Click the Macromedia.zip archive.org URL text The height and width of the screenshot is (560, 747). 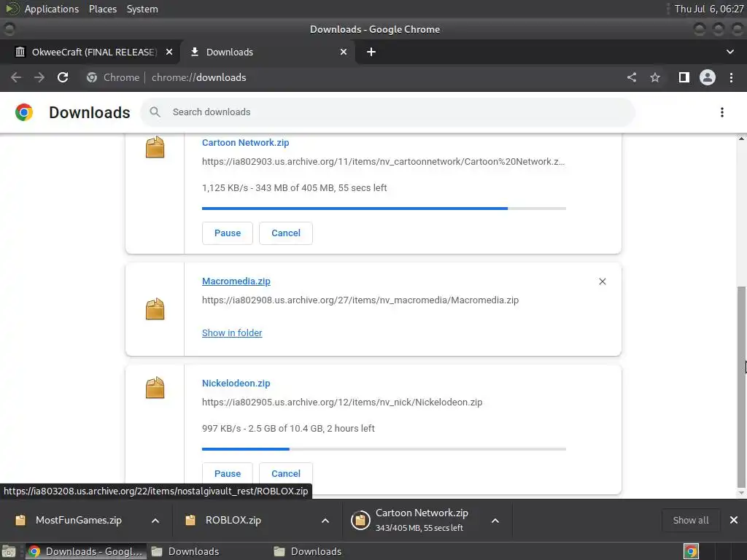360,300
